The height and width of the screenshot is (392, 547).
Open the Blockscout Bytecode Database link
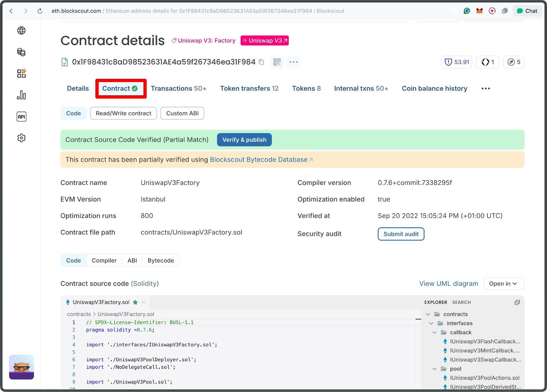(x=258, y=159)
